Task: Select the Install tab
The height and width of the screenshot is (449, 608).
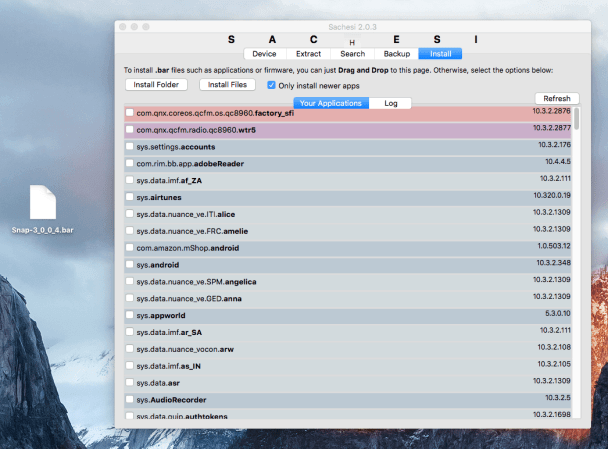Action: point(440,54)
